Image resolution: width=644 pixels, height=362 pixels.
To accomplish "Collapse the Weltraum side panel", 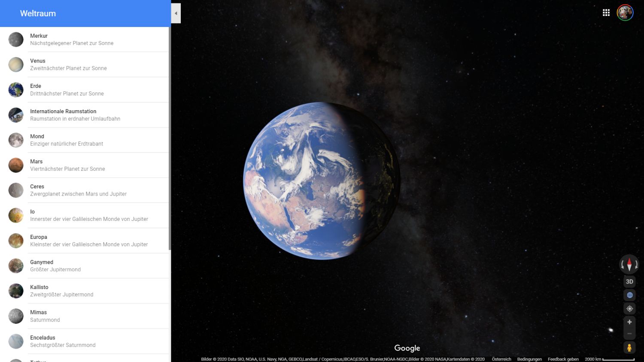I will (x=176, y=13).
